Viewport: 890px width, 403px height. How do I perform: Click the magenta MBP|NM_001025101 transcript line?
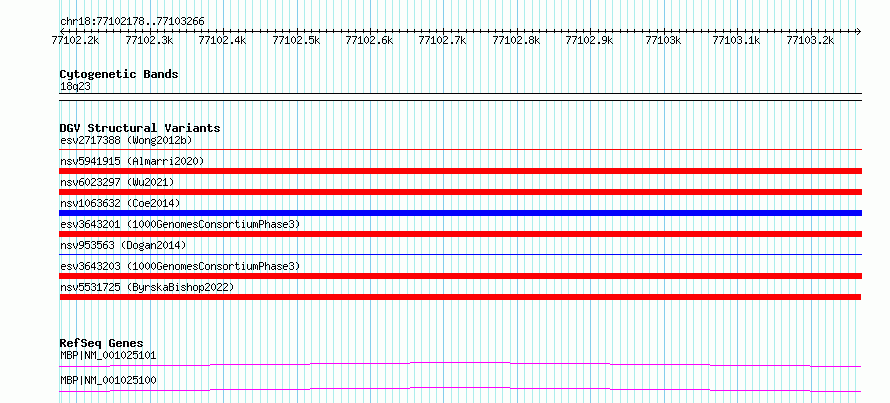(x=460, y=364)
